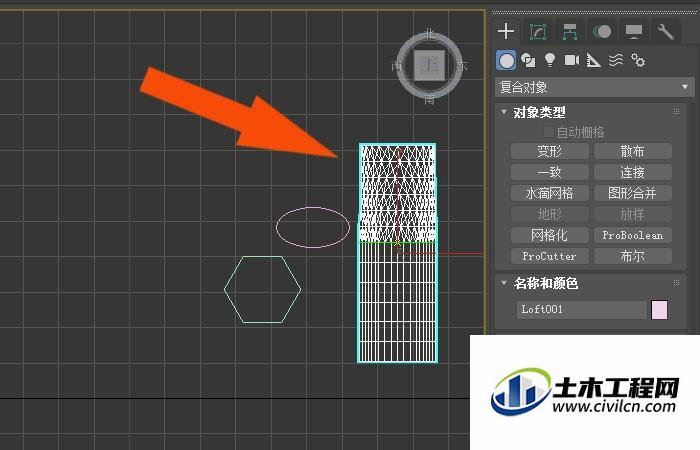
Task: Click the 图形合并 button
Action: pos(633,193)
